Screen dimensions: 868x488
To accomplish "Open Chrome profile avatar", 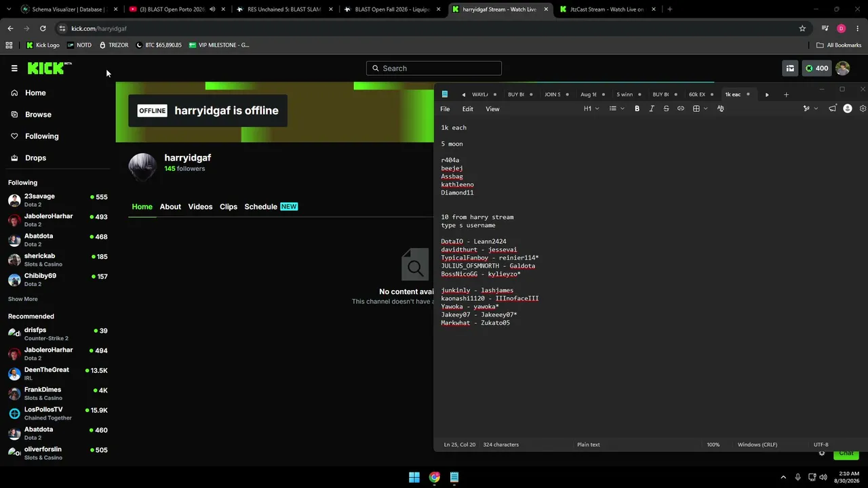I will click(841, 28).
